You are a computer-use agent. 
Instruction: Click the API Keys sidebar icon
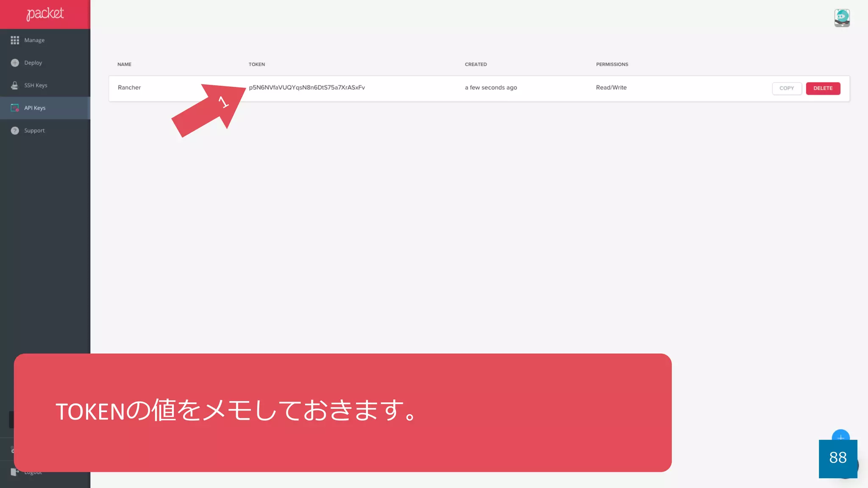point(15,108)
